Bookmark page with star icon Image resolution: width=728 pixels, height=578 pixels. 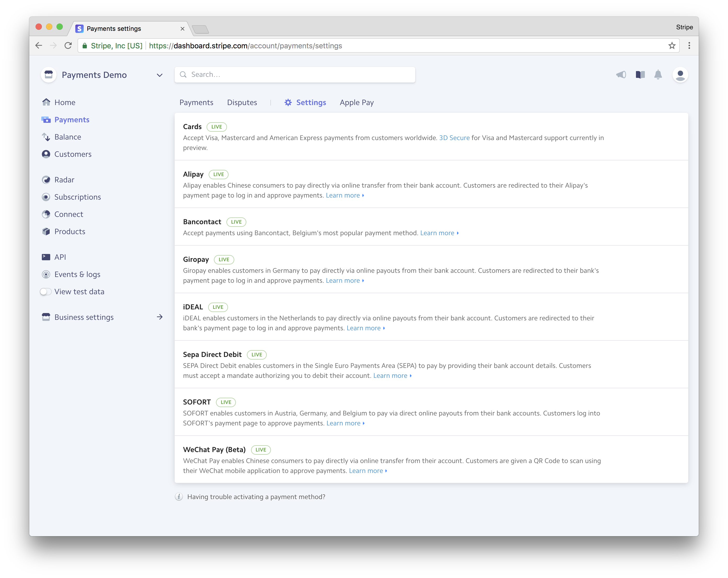(672, 46)
